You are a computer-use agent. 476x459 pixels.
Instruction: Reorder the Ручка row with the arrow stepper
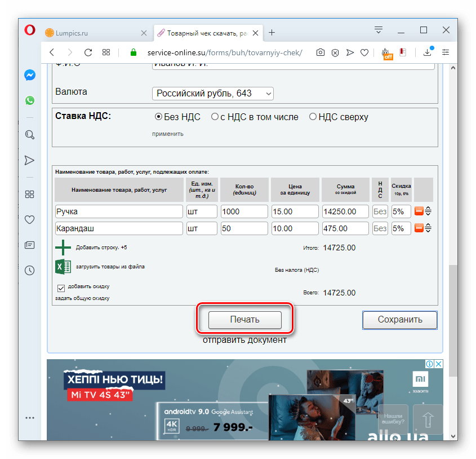pos(428,211)
